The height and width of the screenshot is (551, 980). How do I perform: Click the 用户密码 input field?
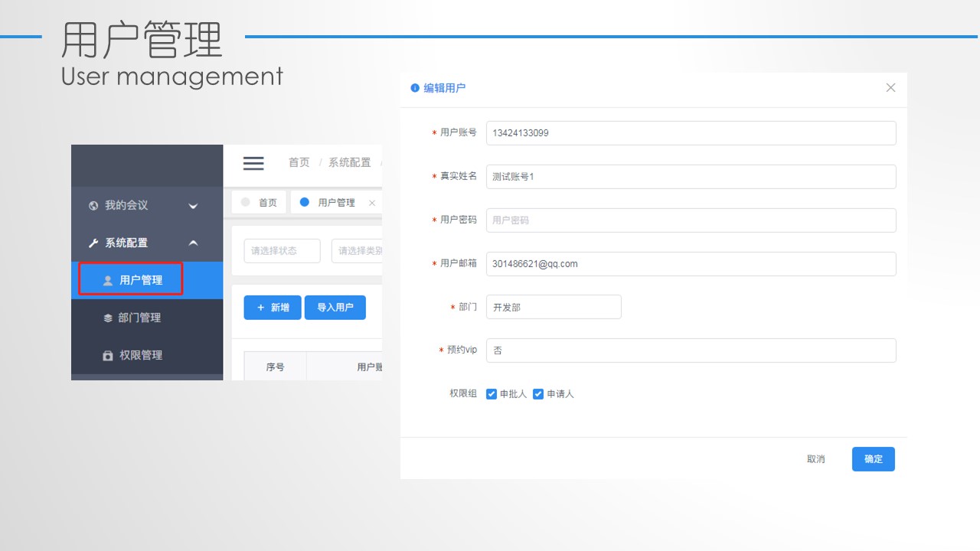coord(691,220)
